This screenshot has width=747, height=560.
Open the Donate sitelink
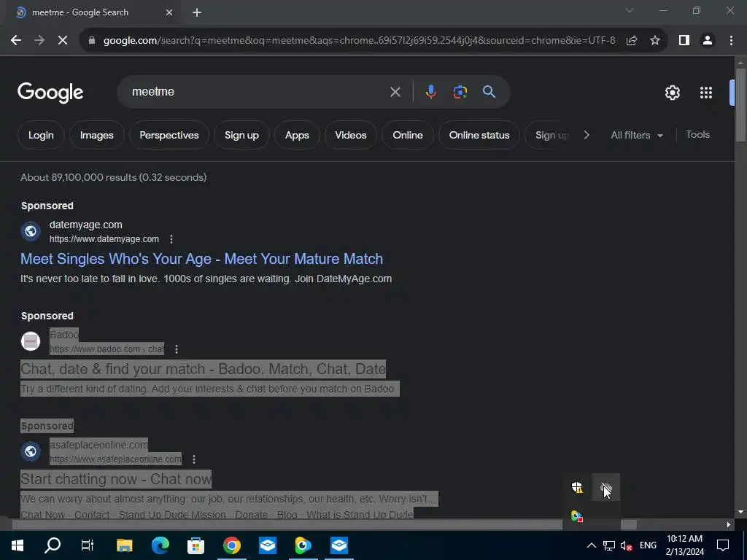coord(251,515)
